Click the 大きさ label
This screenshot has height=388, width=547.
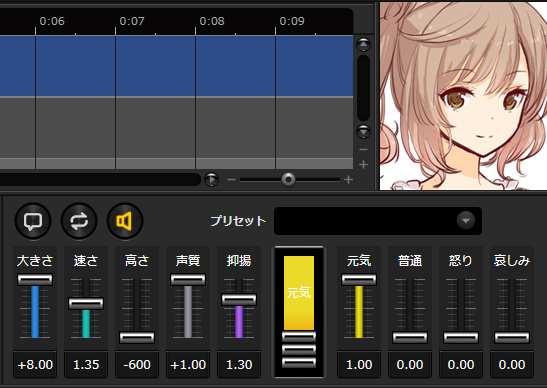point(35,261)
